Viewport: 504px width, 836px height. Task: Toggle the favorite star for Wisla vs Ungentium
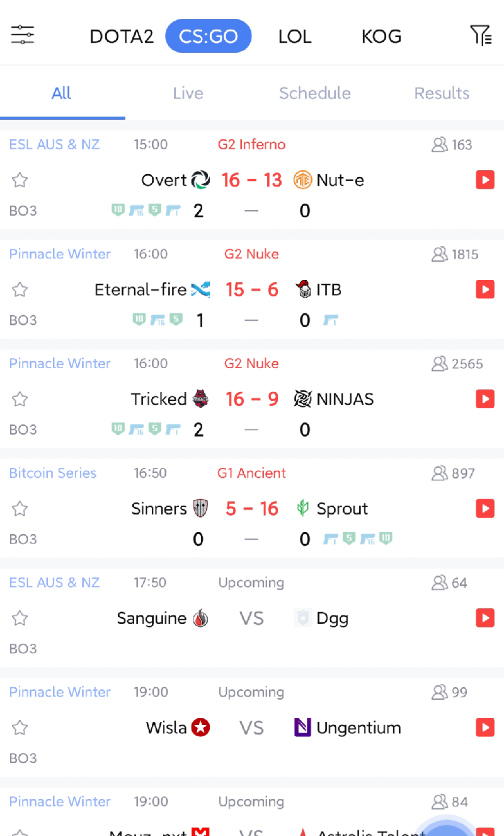click(x=20, y=728)
